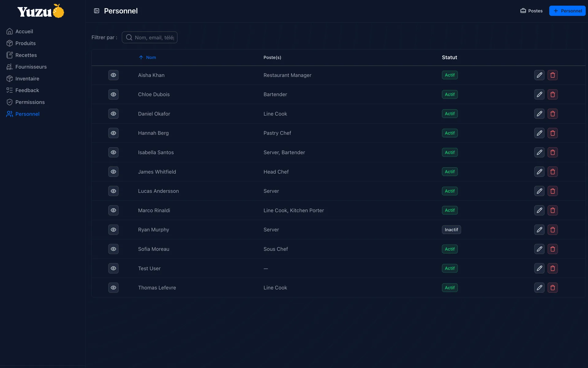Sort the table by the Nom column
The width and height of the screenshot is (588, 368).
click(147, 57)
